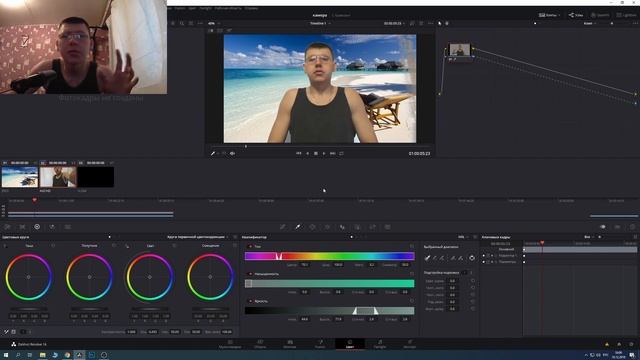This screenshot has width=640, height=360.
Task: Switch to the Fusion page
Action: pyautogui.click(x=320, y=344)
